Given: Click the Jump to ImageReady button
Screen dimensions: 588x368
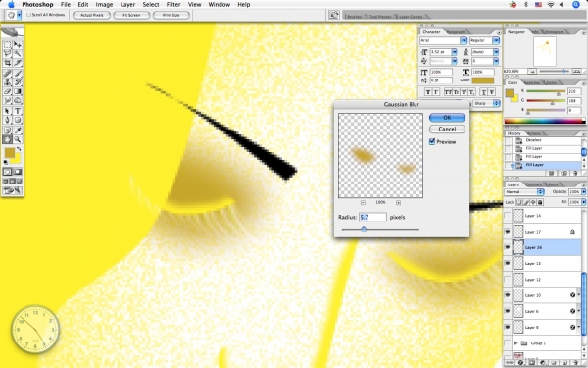Looking at the screenshot, I should [13, 191].
